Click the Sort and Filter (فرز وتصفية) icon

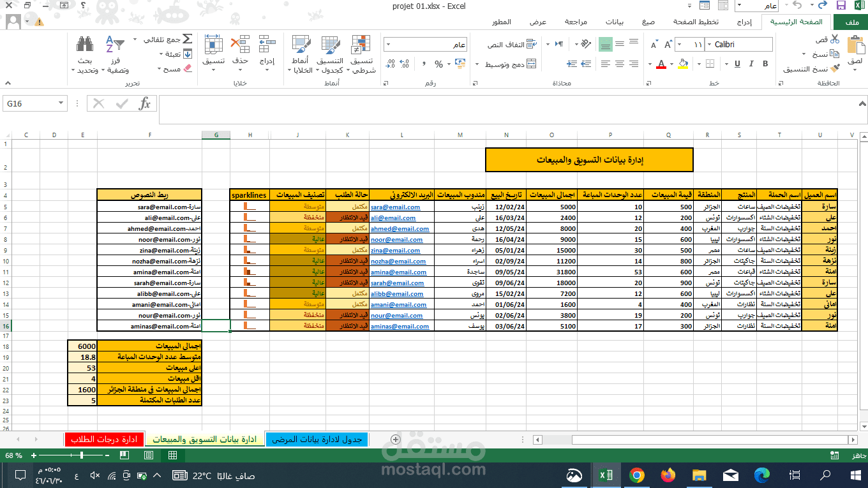pos(115,45)
